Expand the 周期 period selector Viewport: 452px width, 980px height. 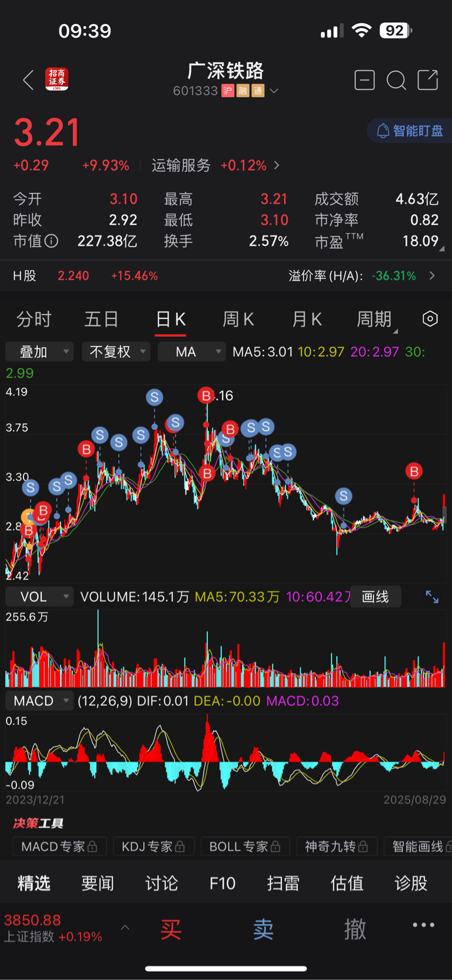[x=377, y=319]
